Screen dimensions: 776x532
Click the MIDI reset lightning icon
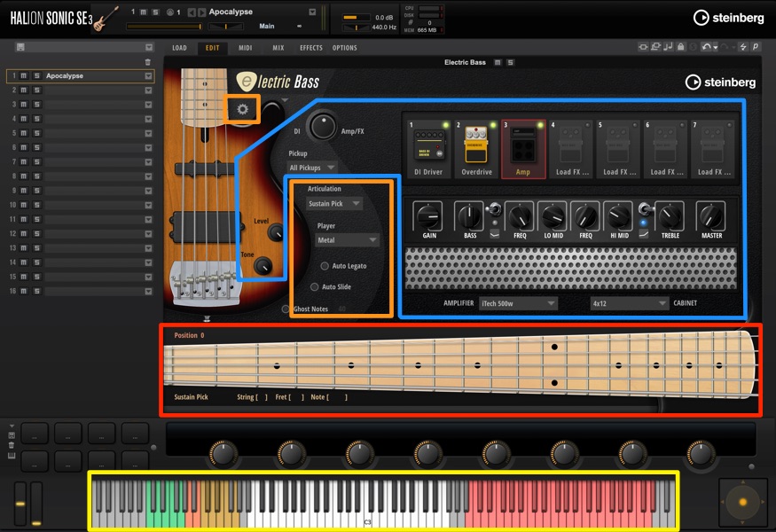tap(743, 46)
